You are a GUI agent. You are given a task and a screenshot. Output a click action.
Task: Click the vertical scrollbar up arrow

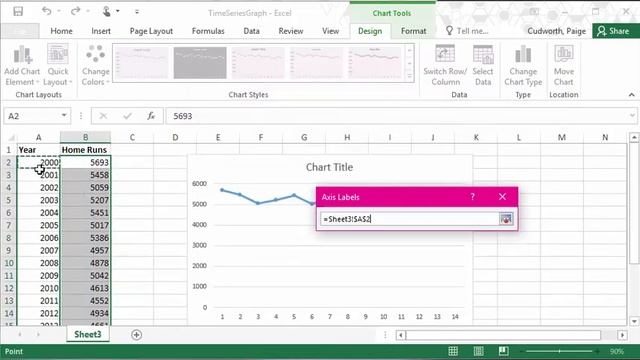(634, 138)
